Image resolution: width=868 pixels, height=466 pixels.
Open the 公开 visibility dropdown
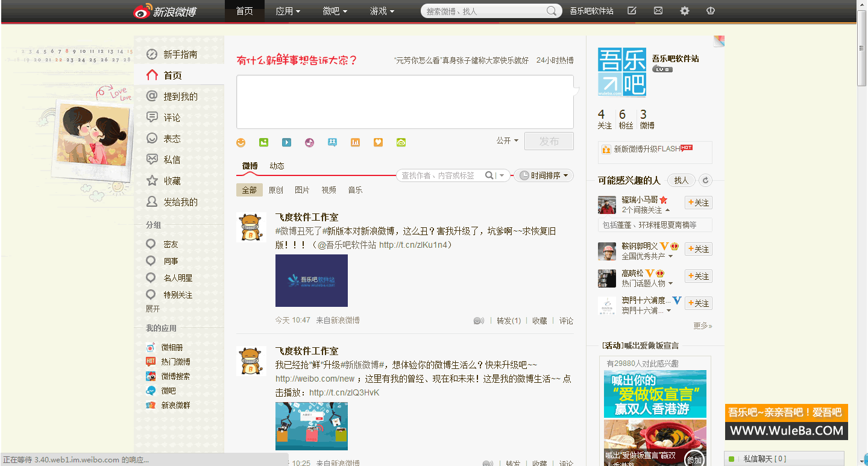[x=507, y=140]
